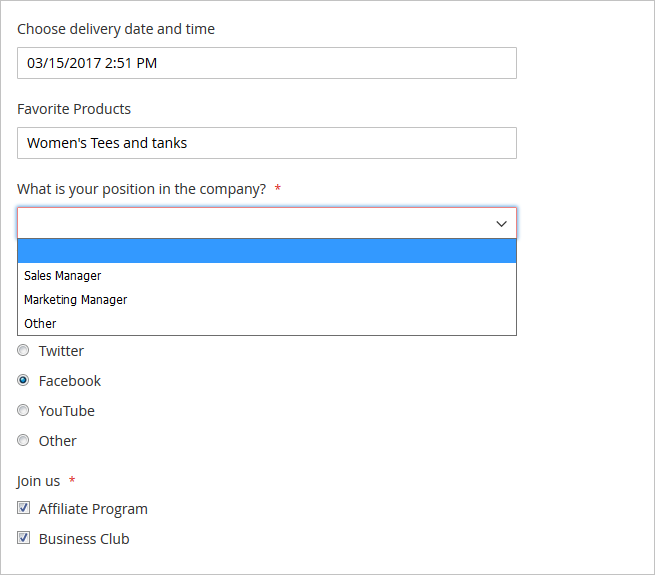Click the dropdown chevron arrow icon

pos(502,224)
